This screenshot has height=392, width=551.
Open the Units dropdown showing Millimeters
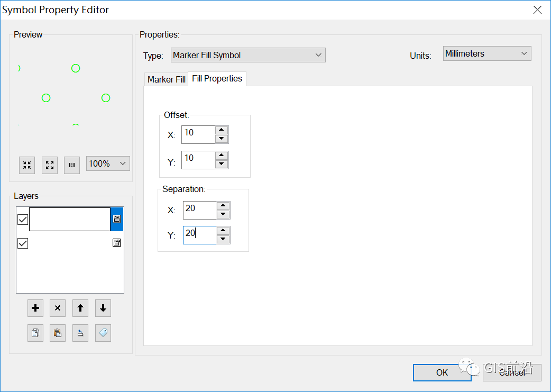[x=487, y=53]
